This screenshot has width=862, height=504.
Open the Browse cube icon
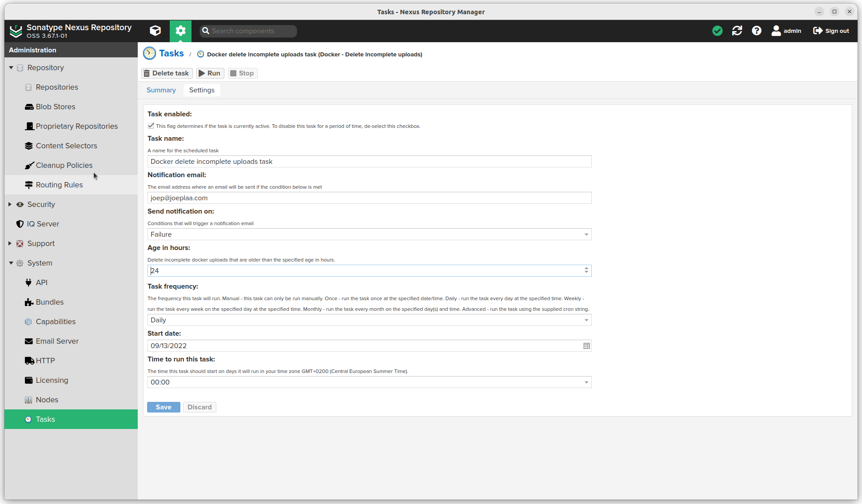(x=155, y=31)
